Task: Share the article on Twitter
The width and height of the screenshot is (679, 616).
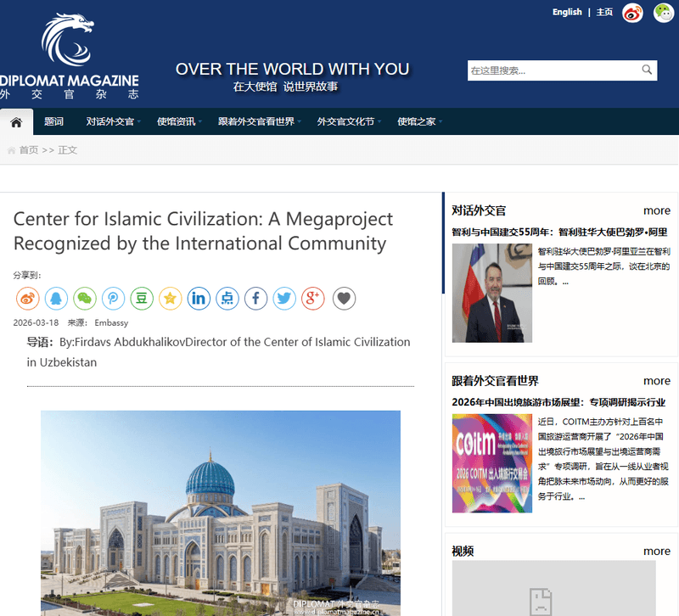Action: [x=284, y=299]
